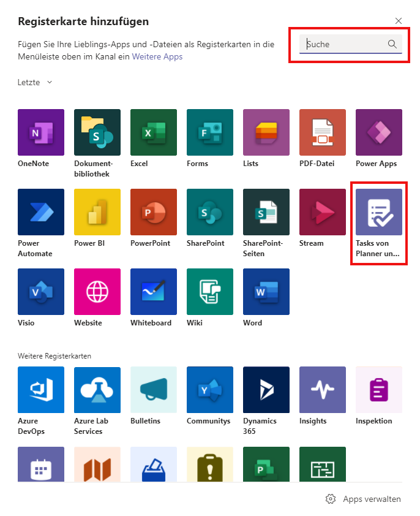Select the green Project app tile

pos(266,465)
